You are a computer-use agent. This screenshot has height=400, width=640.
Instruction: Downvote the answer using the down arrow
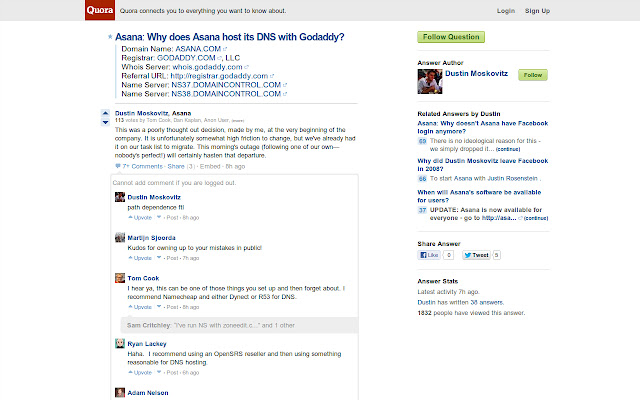(105, 122)
